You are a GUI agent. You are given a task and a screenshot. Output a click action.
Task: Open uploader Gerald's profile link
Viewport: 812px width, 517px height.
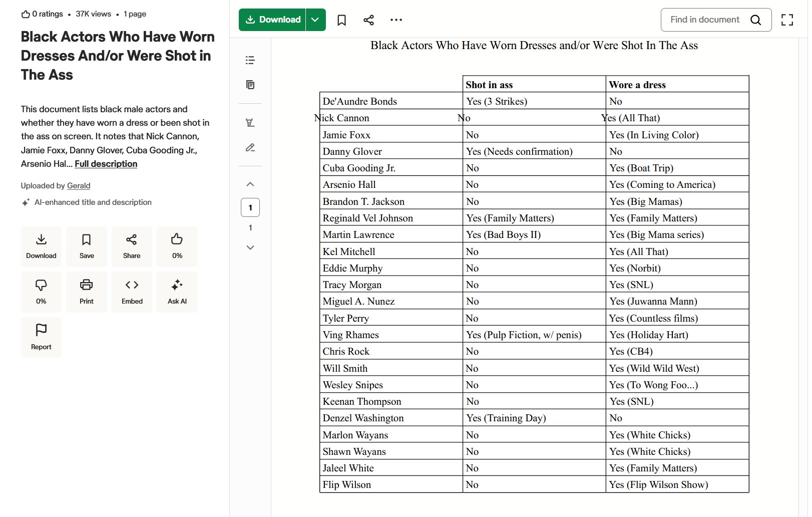(x=79, y=186)
